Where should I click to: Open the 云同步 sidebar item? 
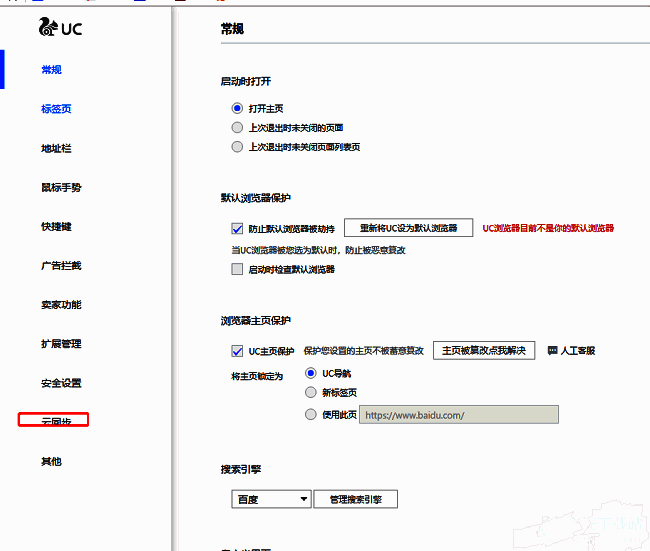click(53, 420)
